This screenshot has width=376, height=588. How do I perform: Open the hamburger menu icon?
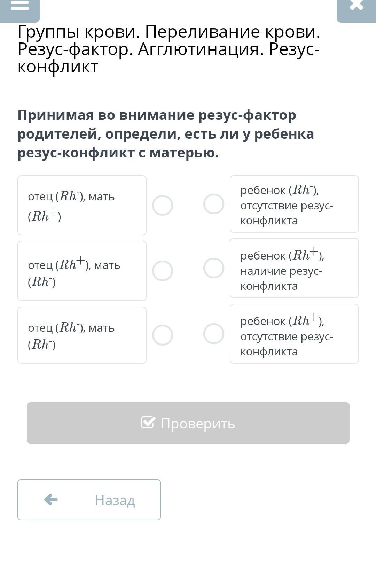point(19,6)
